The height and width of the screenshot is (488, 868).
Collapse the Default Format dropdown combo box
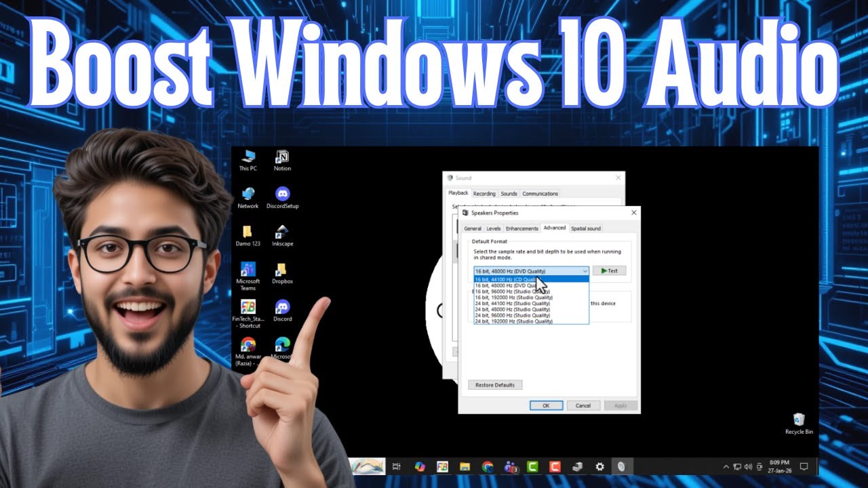[x=532, y=270]
